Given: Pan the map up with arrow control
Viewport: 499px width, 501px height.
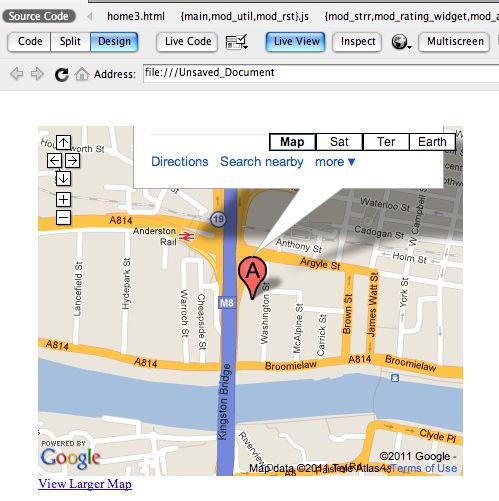Looking at the screenshot, I should pos(63,143).
